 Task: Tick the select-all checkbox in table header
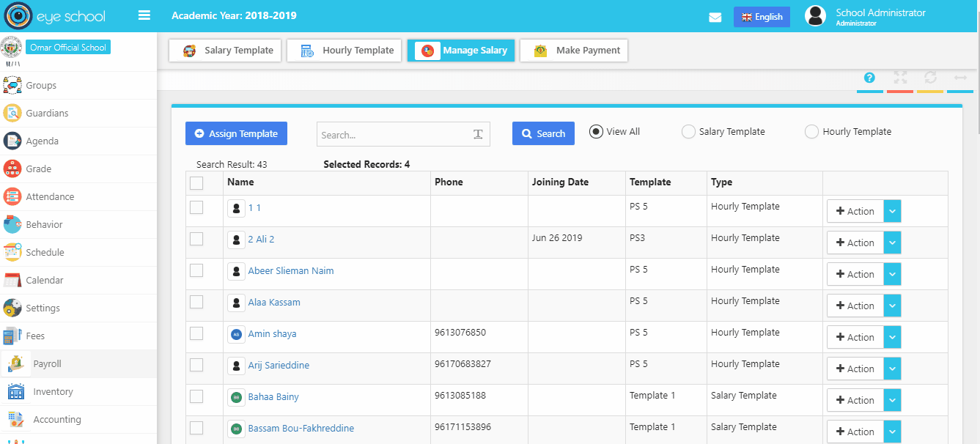coord(196,183)
